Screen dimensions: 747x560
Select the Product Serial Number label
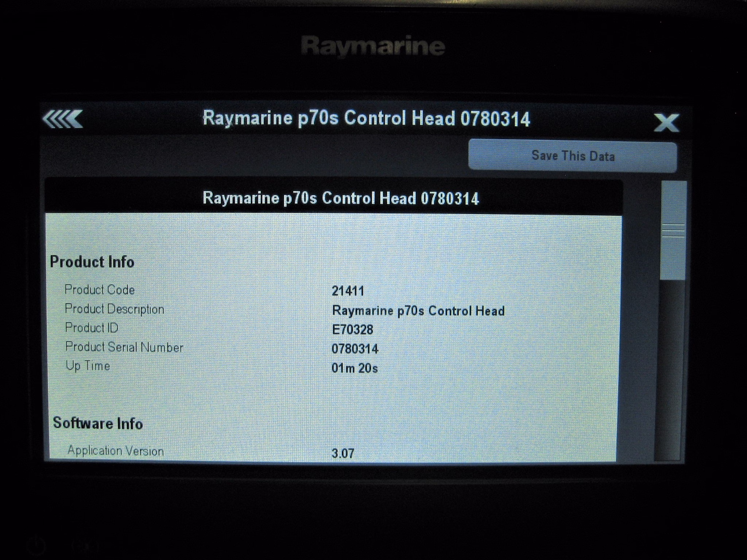coord(124,347)
